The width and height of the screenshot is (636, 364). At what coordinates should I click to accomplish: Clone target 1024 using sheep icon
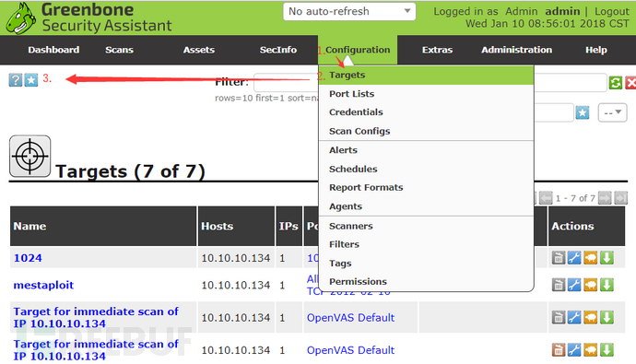[590, 257]
